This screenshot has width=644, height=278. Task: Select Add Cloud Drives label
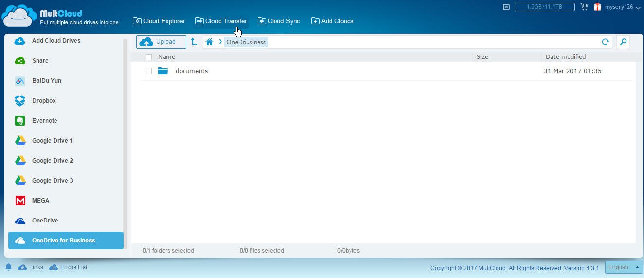[56, 41]
